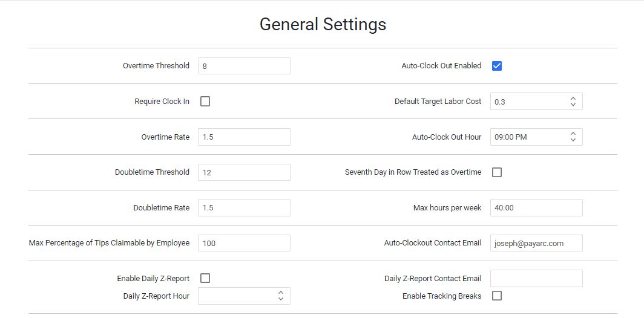Disable the Auto-Clock Out Enabled checkbox
Image resolution: width=644 pixels, height=318 pixels.
pos(497,66)
